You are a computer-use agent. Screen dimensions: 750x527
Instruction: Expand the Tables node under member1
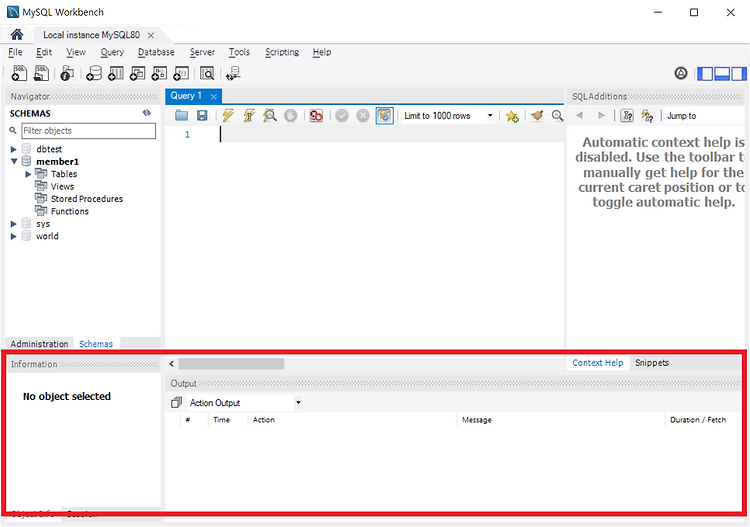[28, 174]
